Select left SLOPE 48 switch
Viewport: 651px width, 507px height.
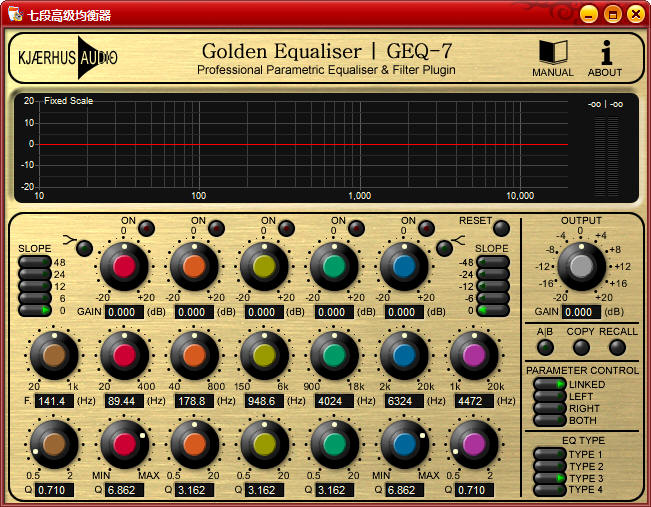(x=35, y=262)
